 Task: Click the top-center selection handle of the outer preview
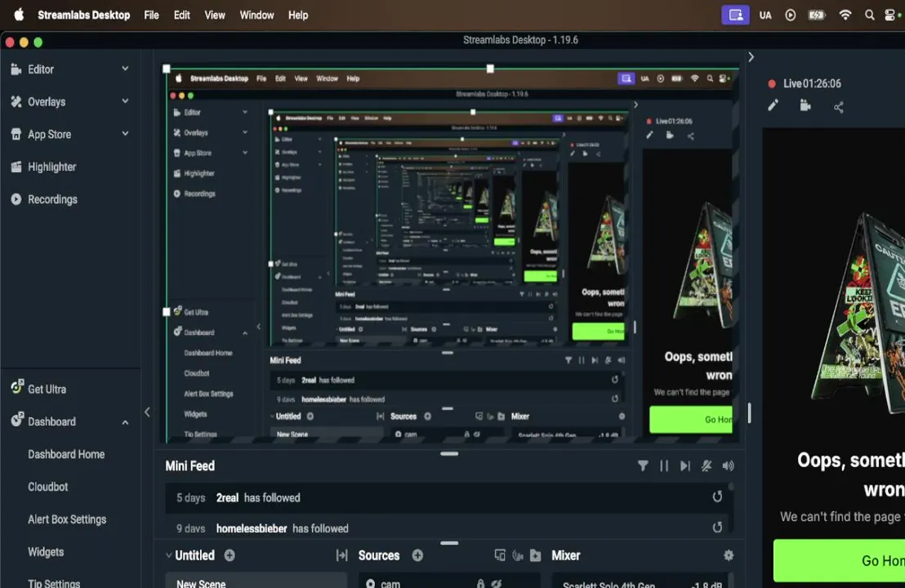coord(490,69)
